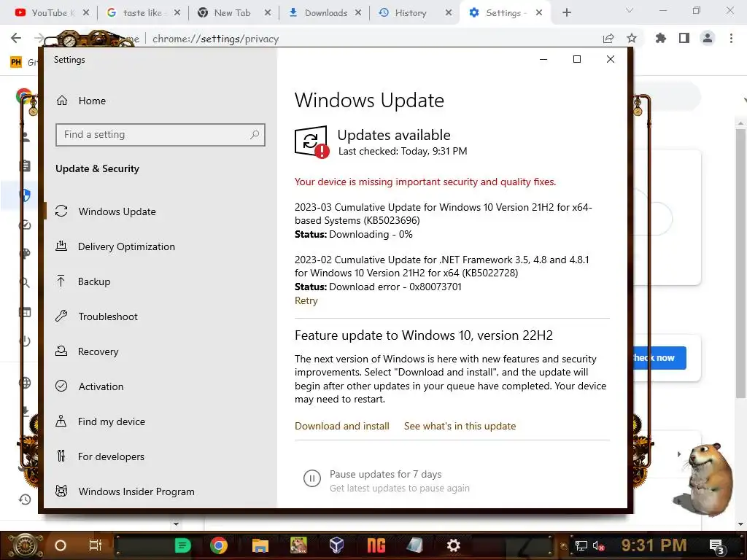747x560 pixels.
Task: Click Chrome back arrow
Action: click(16, 38)
